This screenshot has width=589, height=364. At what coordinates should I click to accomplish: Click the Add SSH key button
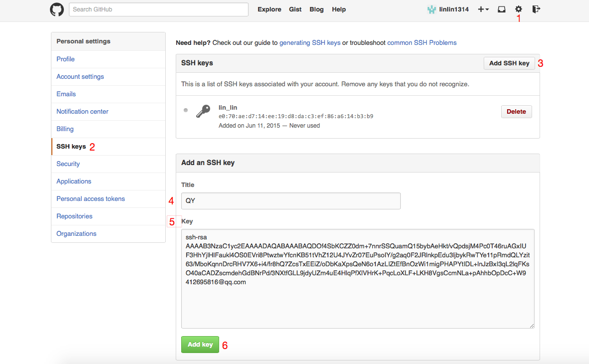click(509, 63)
